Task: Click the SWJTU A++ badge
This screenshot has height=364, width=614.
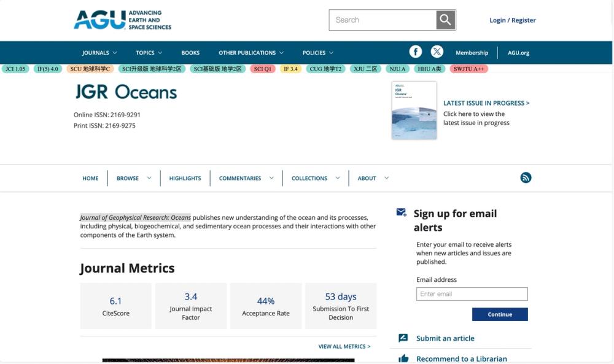Action: point(468,69)
